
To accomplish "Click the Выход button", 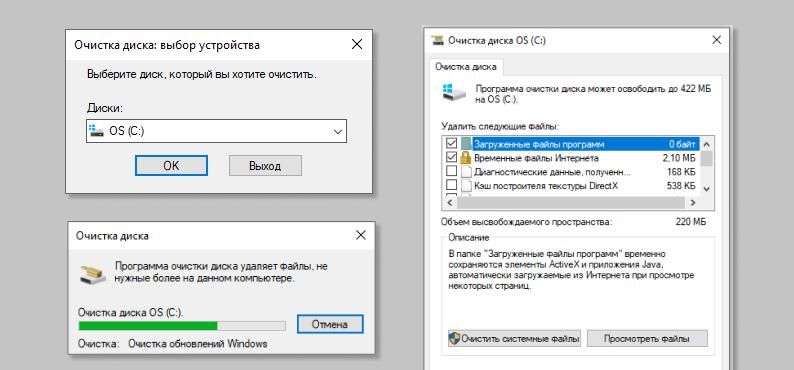I will [x=265, y=166].
